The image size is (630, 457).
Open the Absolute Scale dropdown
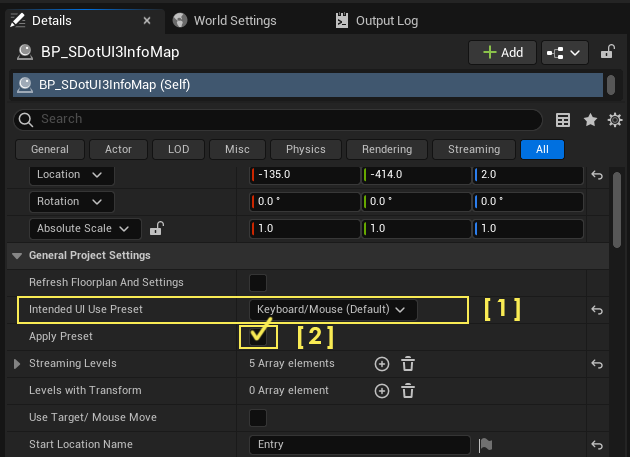pos(85,229)
